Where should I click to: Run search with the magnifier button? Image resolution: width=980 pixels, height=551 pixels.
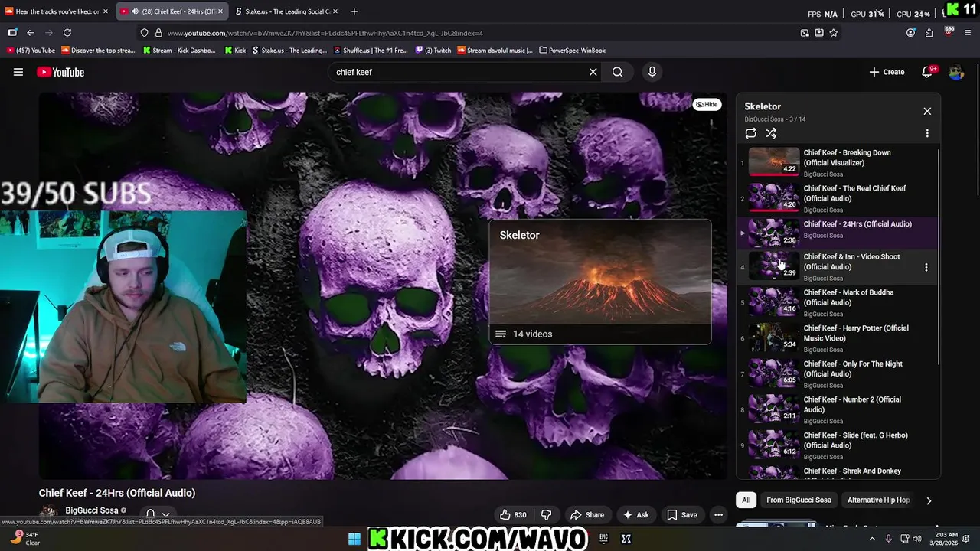[617, 72]
